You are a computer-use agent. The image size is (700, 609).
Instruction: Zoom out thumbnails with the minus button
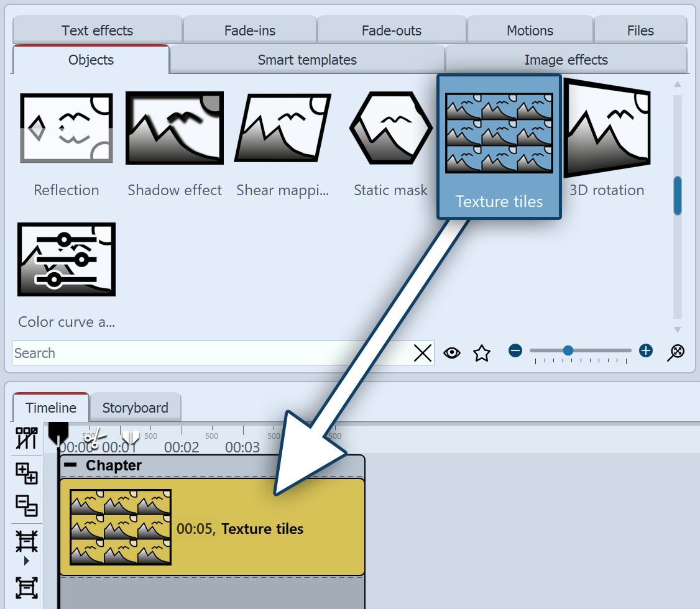[515, 350]
